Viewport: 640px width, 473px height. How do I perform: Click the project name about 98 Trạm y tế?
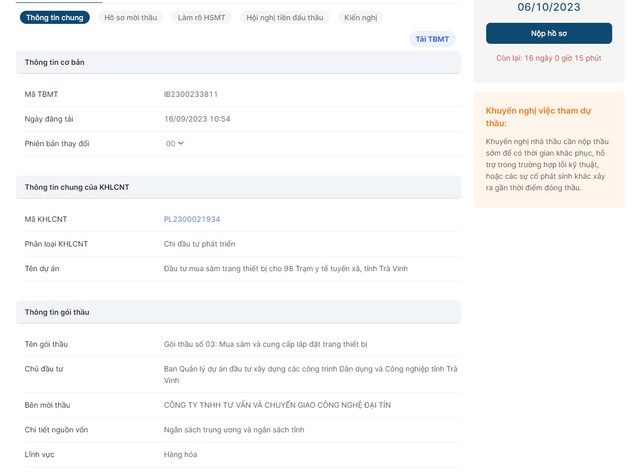(285, 269)
